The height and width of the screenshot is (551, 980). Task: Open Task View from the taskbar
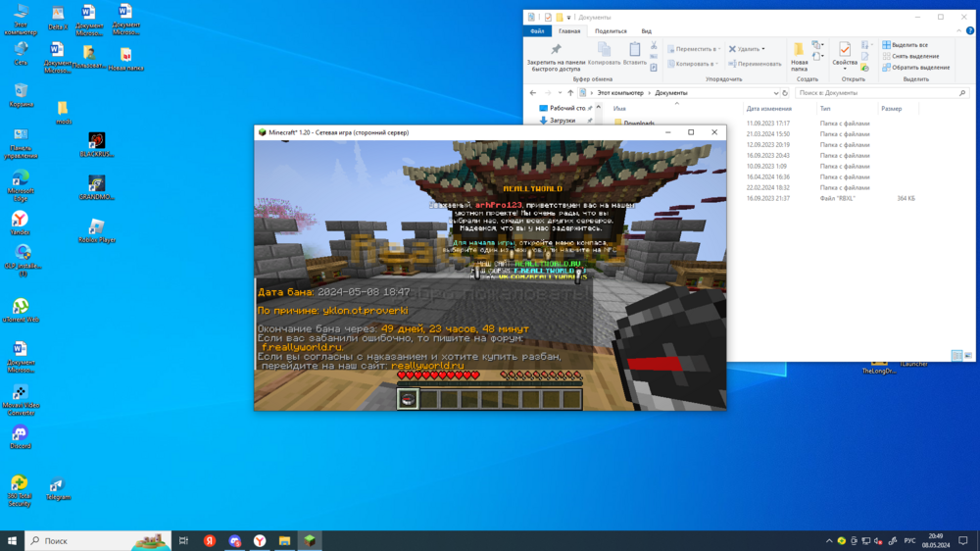coord(184,541)
